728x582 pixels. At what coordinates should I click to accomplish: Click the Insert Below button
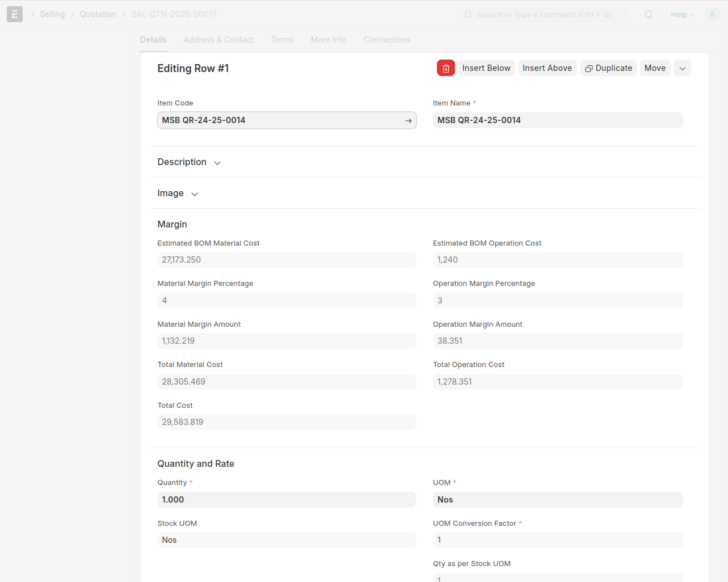(x=486, y=68)
